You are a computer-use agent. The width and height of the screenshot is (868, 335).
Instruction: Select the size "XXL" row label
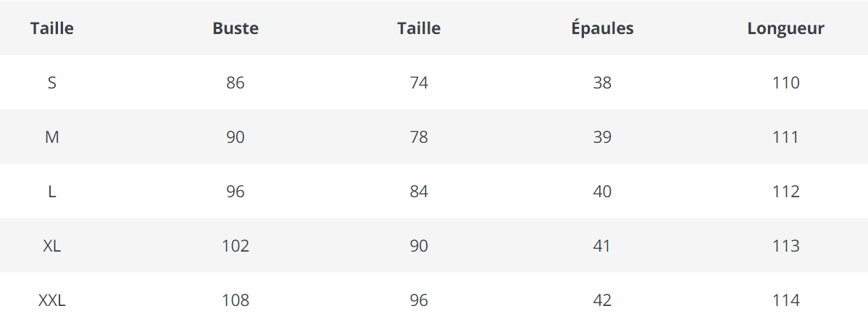coord(52,300)
